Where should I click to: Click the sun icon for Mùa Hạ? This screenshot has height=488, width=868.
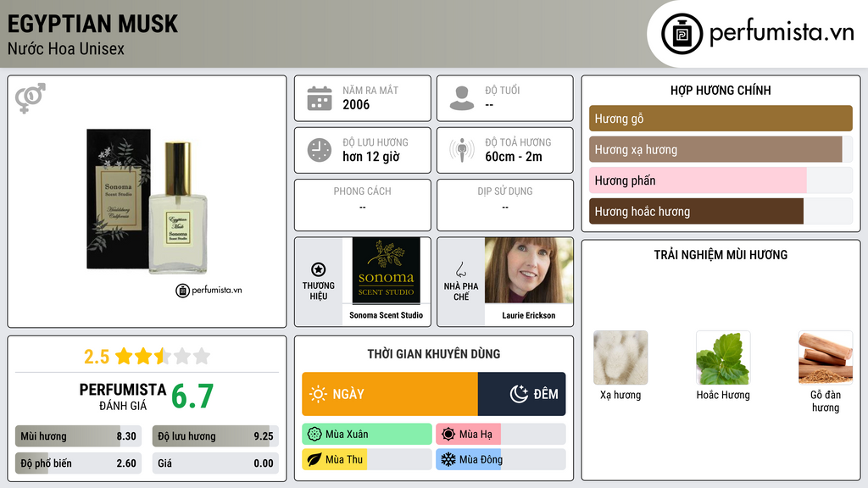point(448,435)
